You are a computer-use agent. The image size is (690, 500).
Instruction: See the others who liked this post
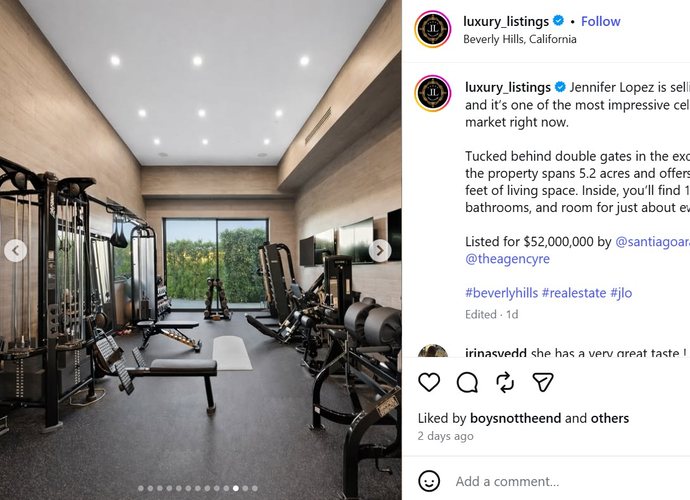coord(609,418)
